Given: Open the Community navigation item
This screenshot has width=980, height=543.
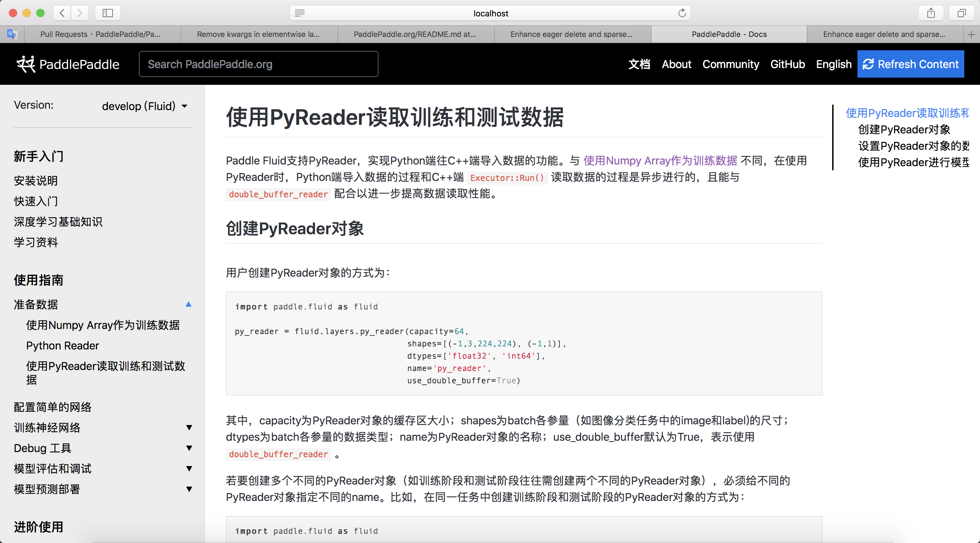Looking at the screenshot, I should [x=731, y=64].
